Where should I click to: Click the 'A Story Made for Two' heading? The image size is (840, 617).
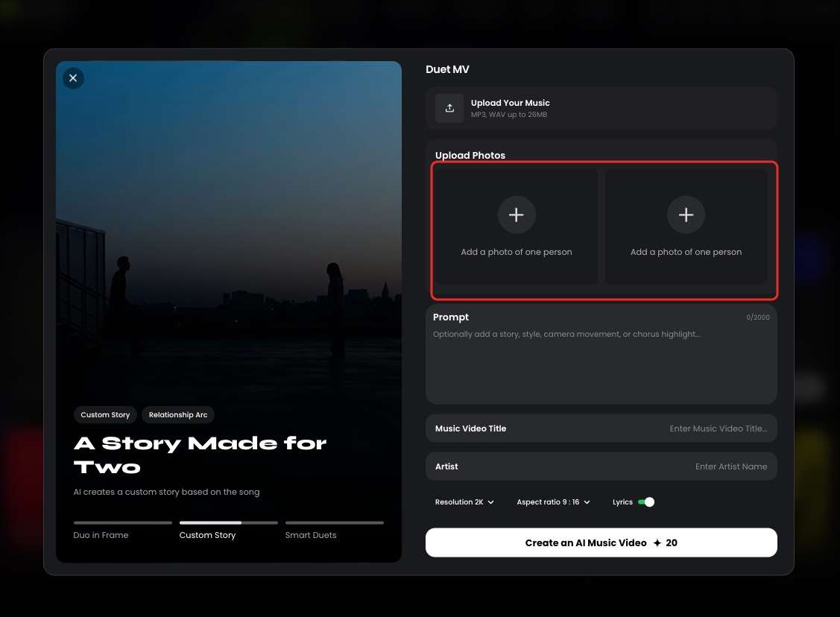tap(200, 455)
